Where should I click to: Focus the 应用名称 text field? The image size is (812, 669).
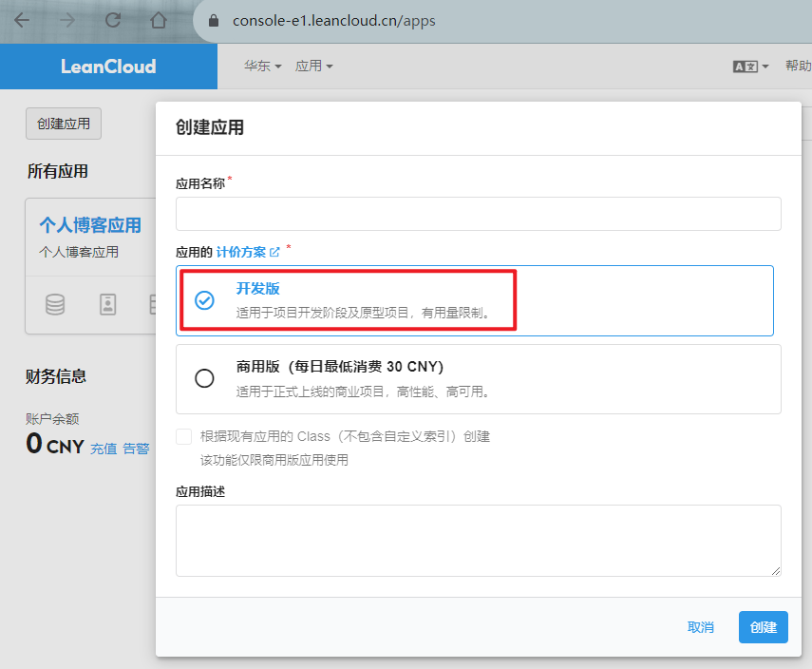478,214
